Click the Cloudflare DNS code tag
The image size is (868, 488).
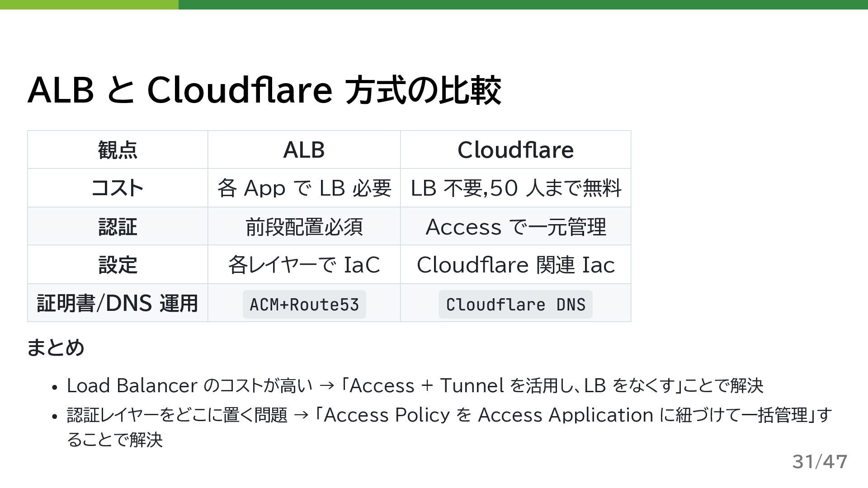point(515,305)
